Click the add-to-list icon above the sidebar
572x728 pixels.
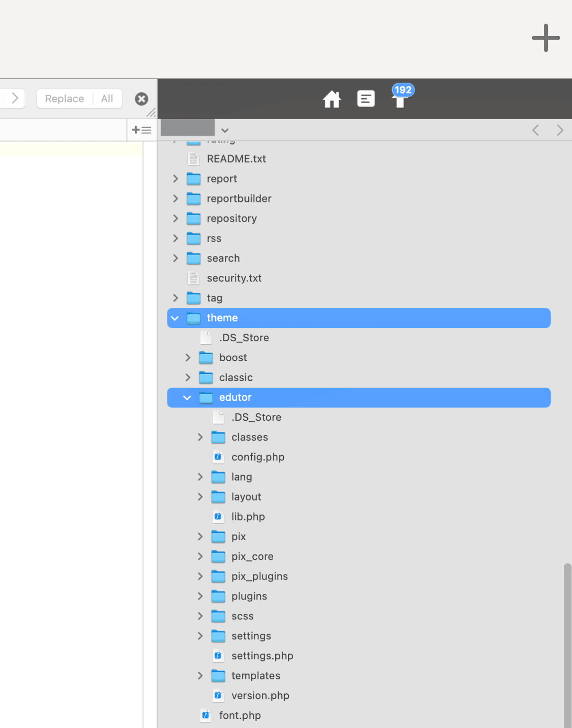(x=141, y=129)
